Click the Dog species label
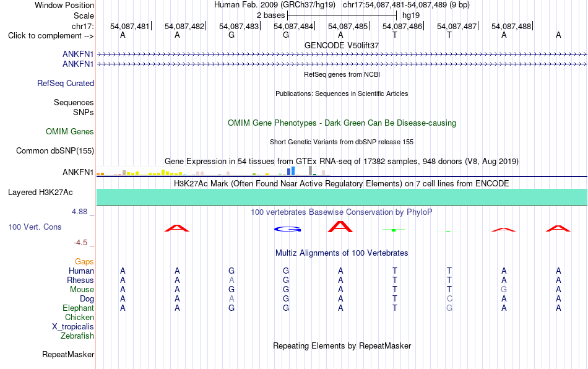 (87, 299)
